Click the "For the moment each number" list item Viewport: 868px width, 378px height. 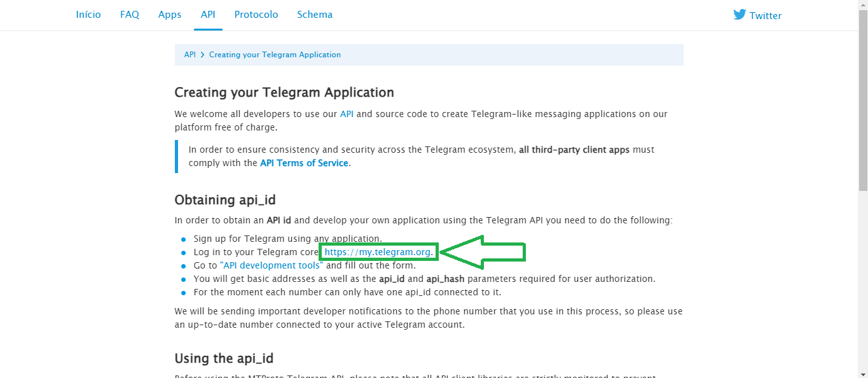click(x=348, y=292)
